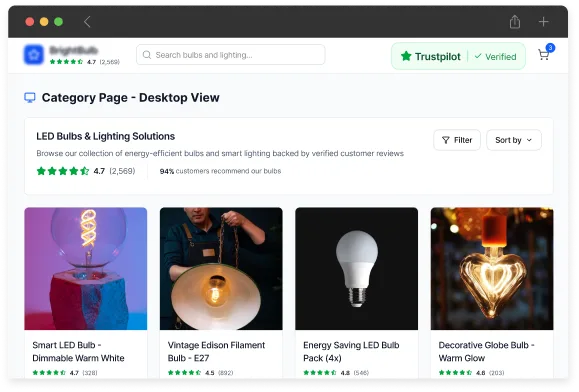Open Decorative Globe Bulb - Warm Glow title

click(x=486, y=351)
